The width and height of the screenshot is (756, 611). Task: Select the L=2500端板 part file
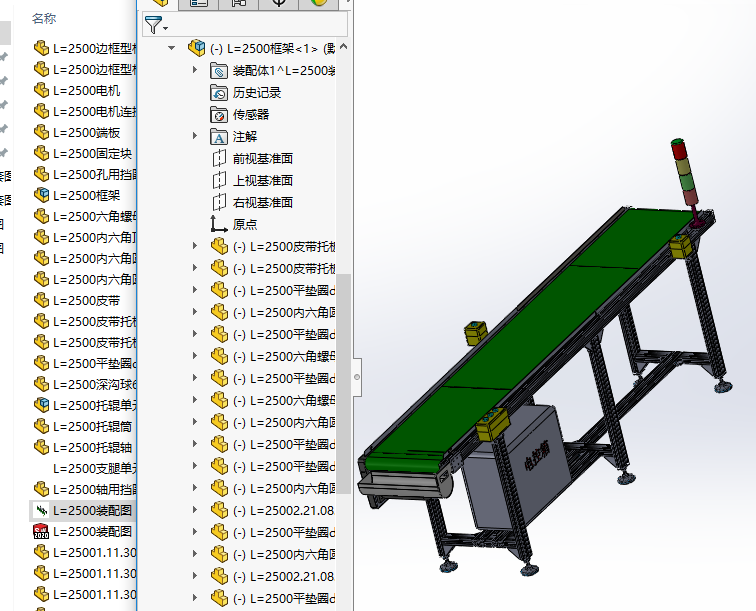pos(77,133)
